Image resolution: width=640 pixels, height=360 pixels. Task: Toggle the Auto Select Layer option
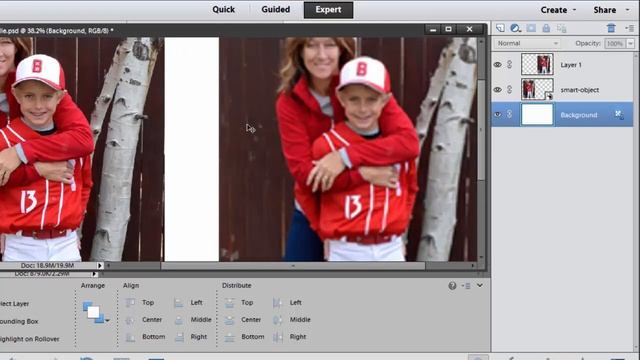14,304
